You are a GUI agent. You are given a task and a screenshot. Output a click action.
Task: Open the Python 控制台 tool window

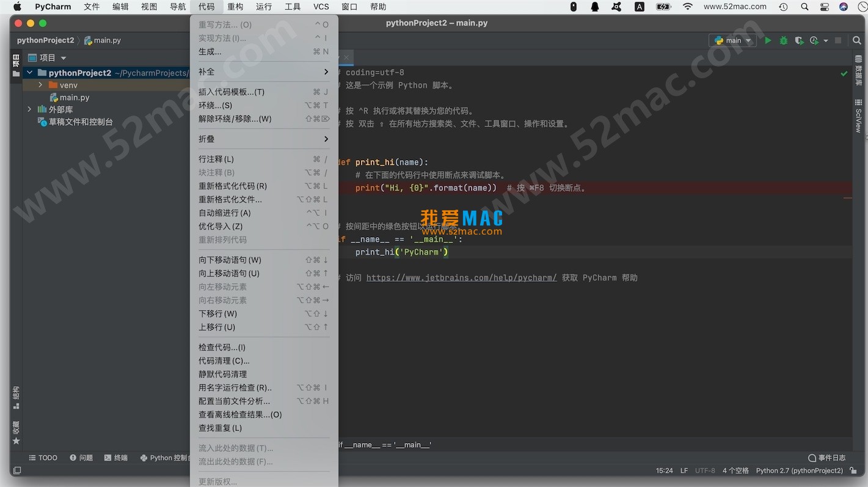point(165,458)
